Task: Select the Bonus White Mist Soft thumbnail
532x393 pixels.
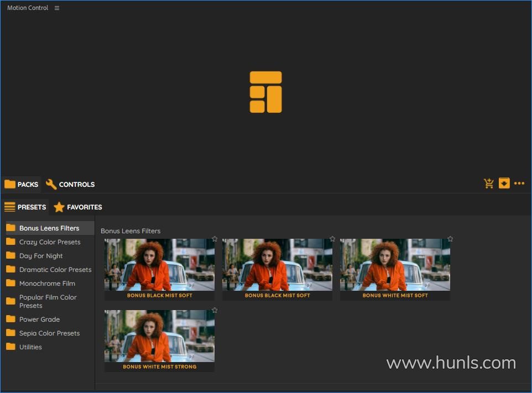Action: (395, 265)
